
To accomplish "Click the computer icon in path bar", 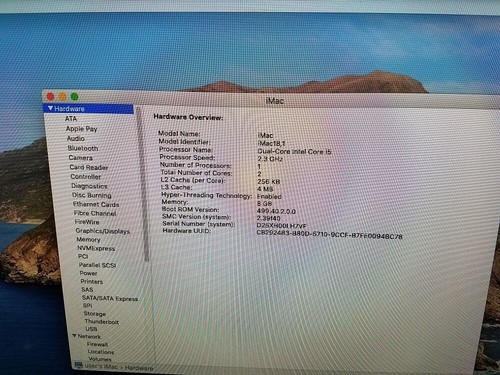I will 79,365.
